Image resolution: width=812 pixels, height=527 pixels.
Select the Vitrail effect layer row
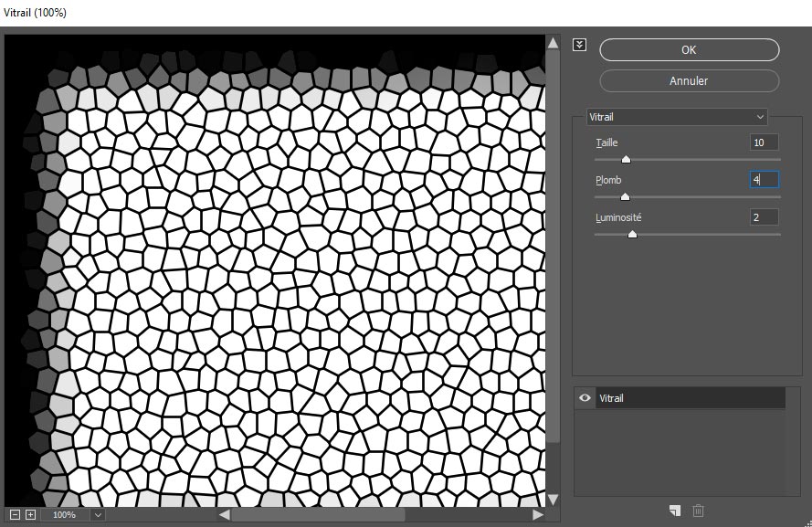point(690,398)
